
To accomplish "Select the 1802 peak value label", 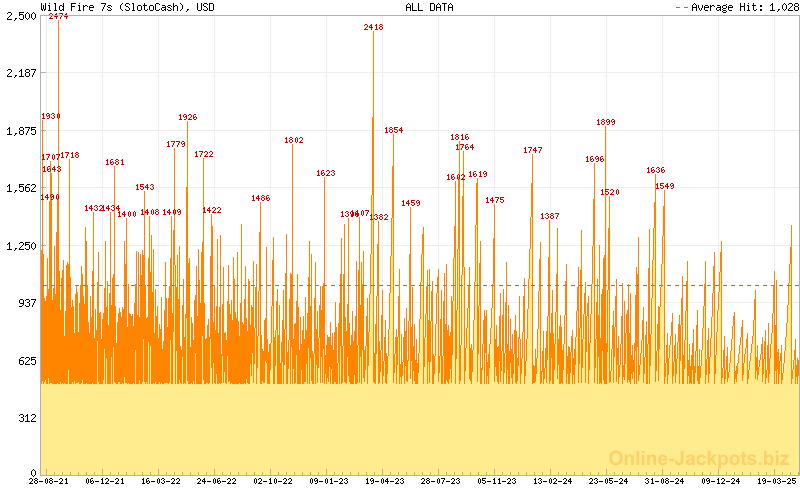I will (x=294, y=141).
